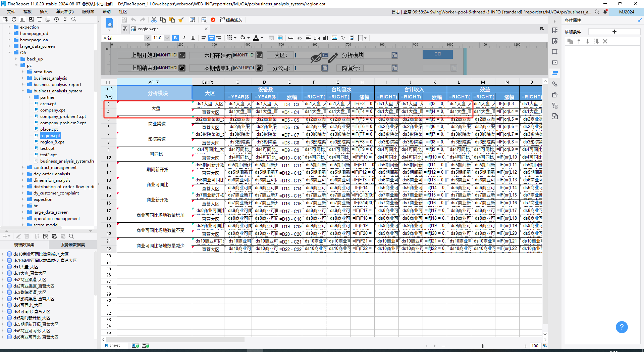This screenshot has height=352, width=644.
Task: Toggle Underline formatting
Action: coord(193,38)
